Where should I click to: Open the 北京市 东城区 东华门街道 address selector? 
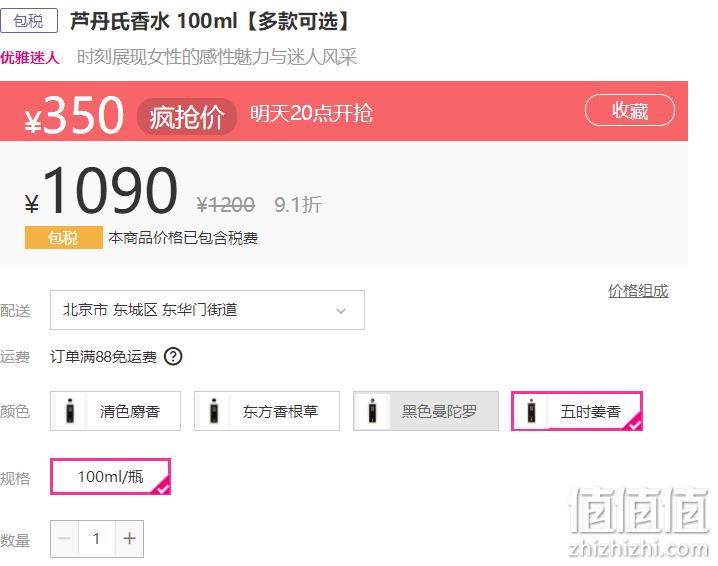pos(207,310)
